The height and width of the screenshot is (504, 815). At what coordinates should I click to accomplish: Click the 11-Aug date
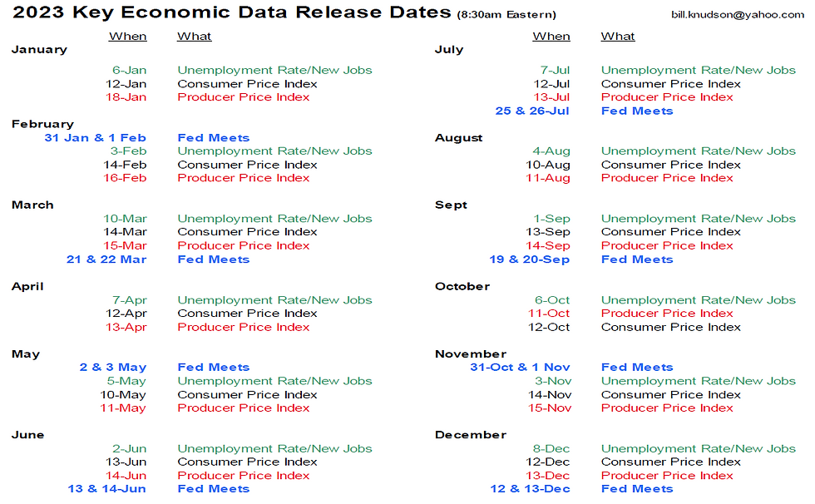(x=548, y=178)
